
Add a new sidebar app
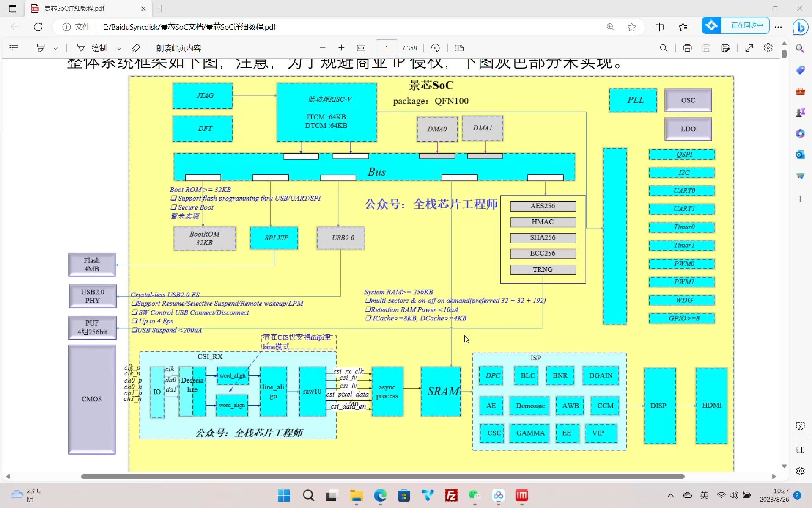800,199
